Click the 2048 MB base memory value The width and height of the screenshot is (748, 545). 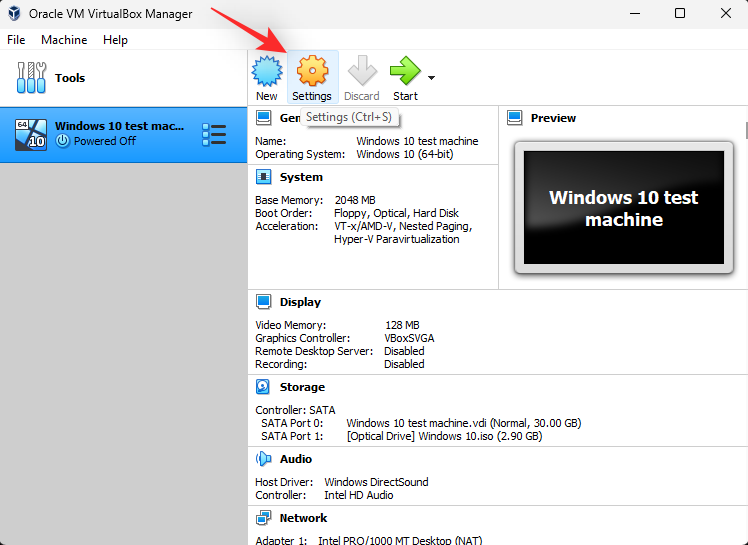pyautogui.click(x=355, y=200)
